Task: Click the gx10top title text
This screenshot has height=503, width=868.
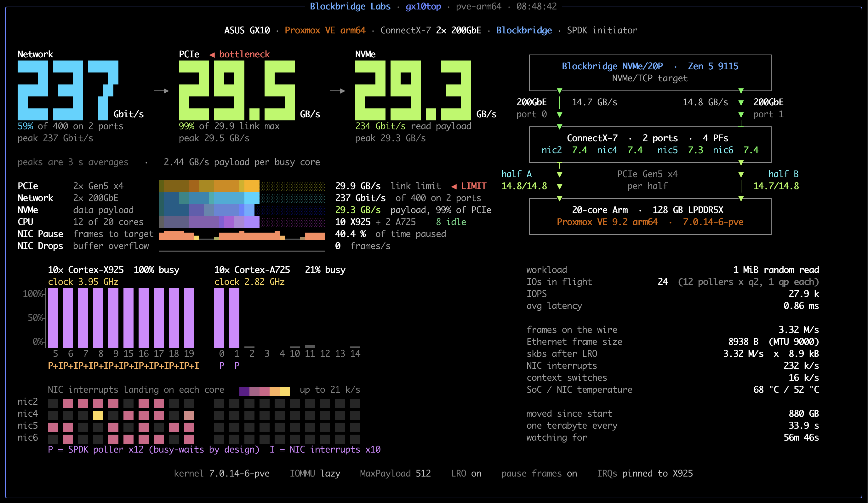Action: (x=423, y=7)
